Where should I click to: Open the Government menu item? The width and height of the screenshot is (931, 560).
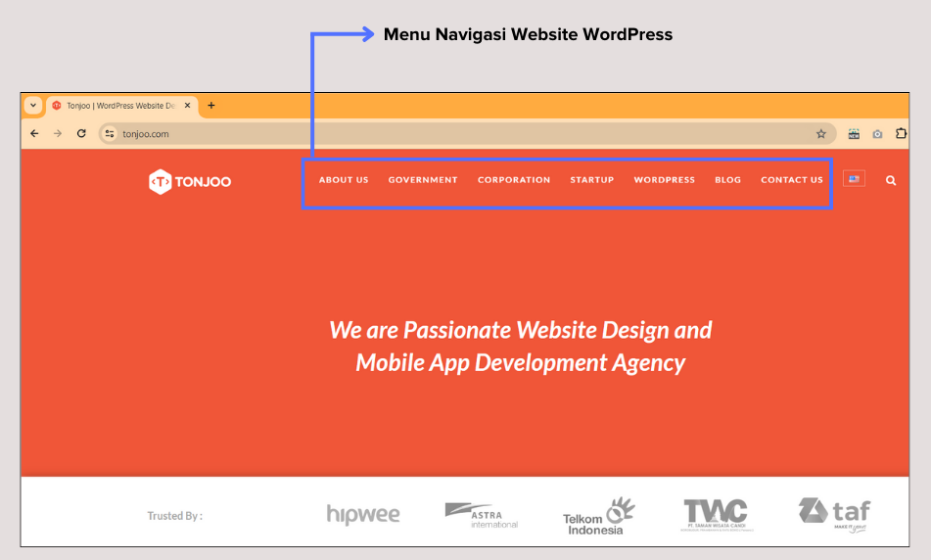423,180
